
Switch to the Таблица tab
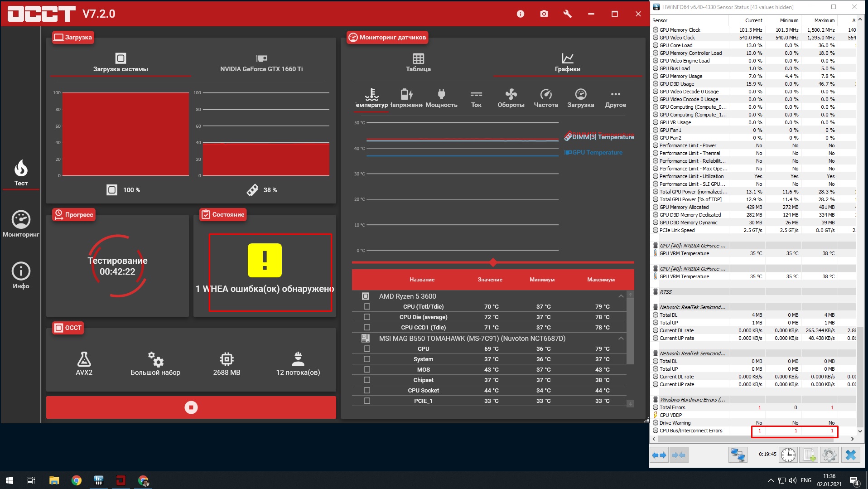(418, 63)
